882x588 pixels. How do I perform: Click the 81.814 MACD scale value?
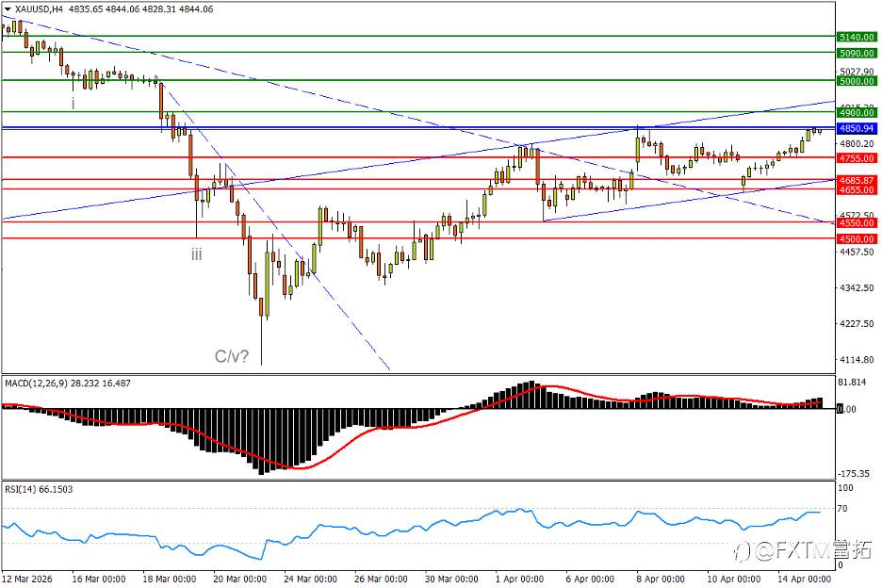point(852,382)
